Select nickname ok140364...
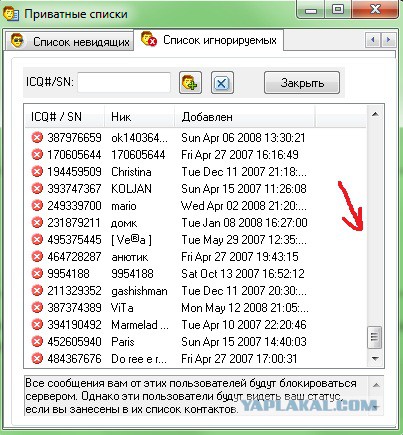 pos(139,138)
